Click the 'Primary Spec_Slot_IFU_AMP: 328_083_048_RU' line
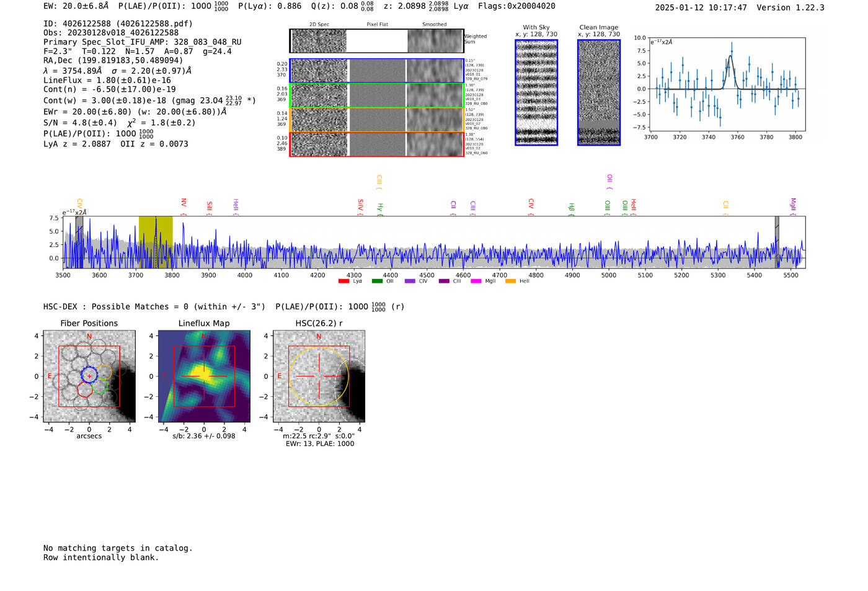The width and height of the screenshot is (868, 591). [x=143, y=42]
